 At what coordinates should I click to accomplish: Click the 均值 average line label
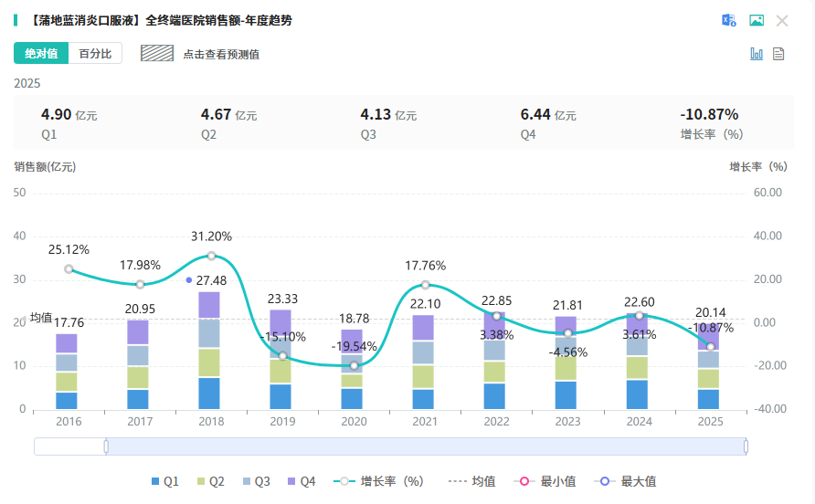click(x=41, y=318)
